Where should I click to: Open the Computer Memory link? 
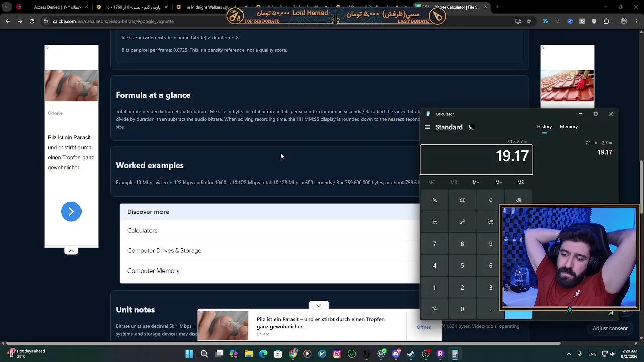[x=153, y=271]
